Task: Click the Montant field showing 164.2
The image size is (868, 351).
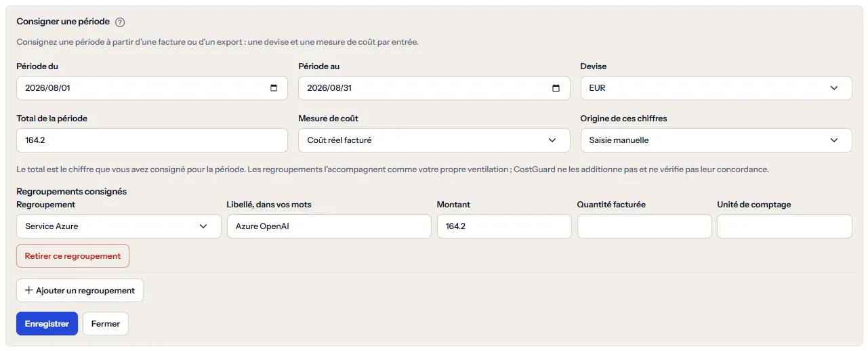Action: [x=504, y=226]
